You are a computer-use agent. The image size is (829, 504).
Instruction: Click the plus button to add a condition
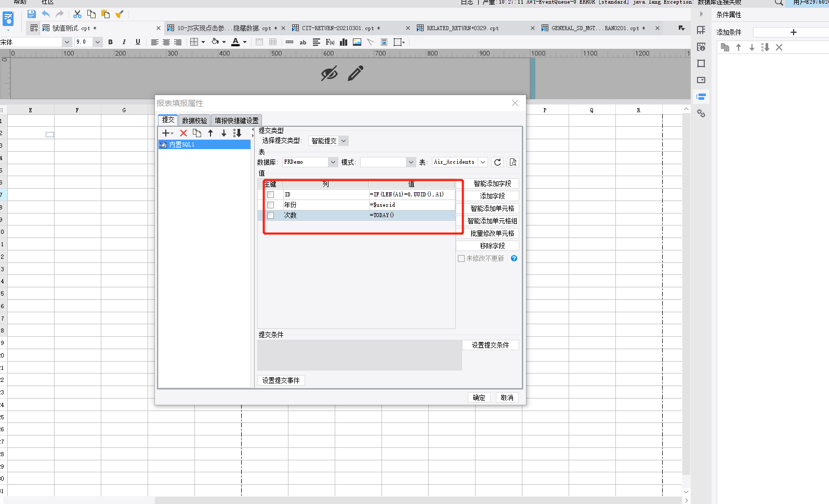click(794, 32)
